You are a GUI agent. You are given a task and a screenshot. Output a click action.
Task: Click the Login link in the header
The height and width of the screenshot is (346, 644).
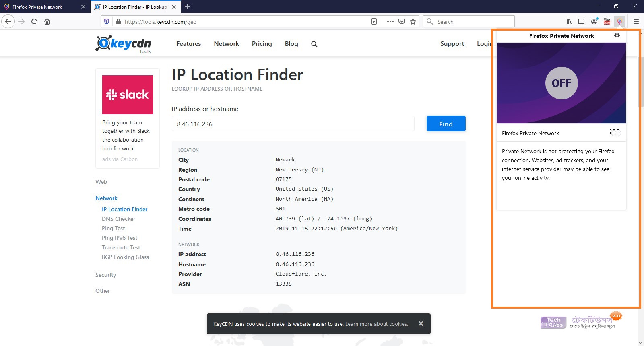484,43
